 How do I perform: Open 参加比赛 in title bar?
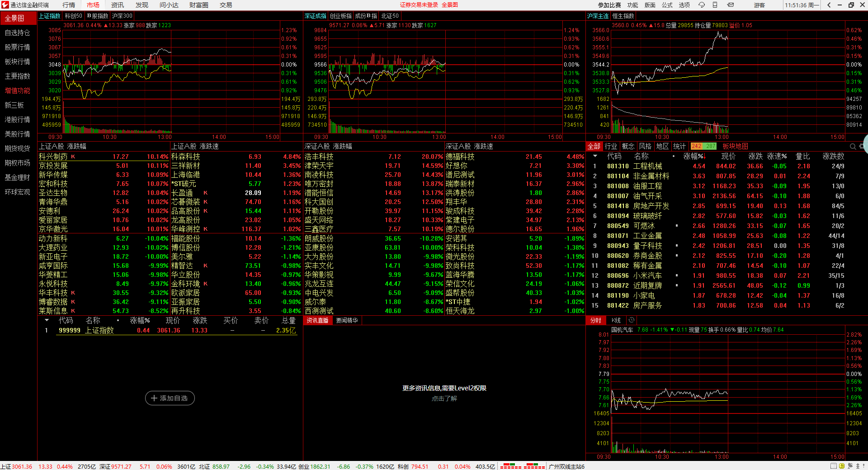click(609, 5)
